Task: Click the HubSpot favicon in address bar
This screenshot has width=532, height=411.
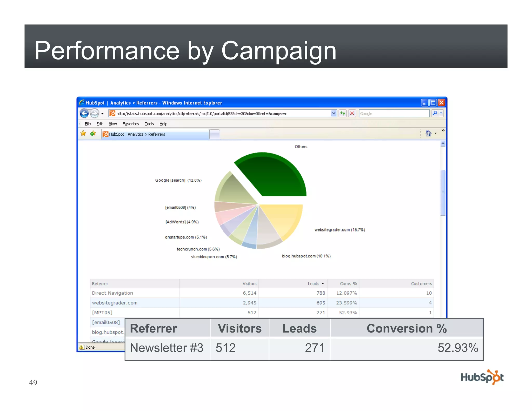Action: tap(112, 113)
